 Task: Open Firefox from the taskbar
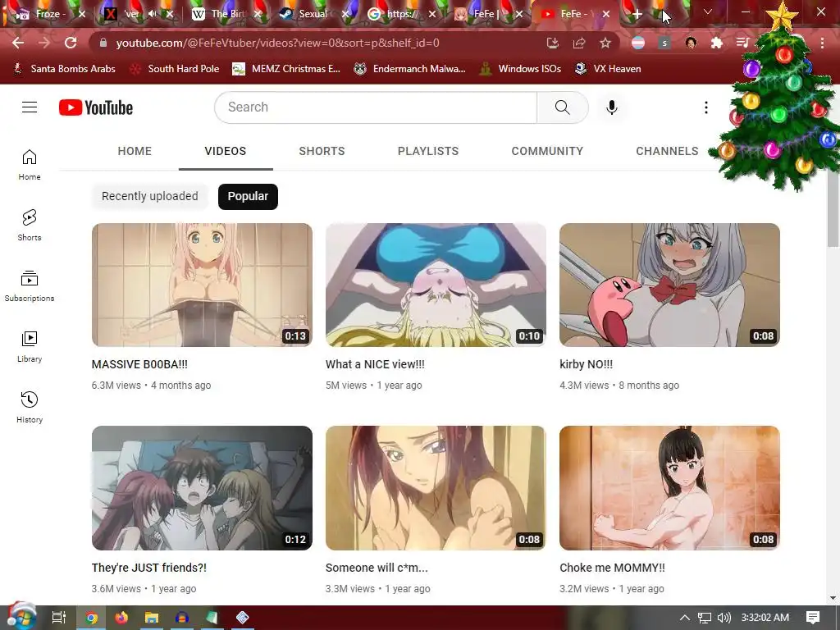click(x=121, y=618)
